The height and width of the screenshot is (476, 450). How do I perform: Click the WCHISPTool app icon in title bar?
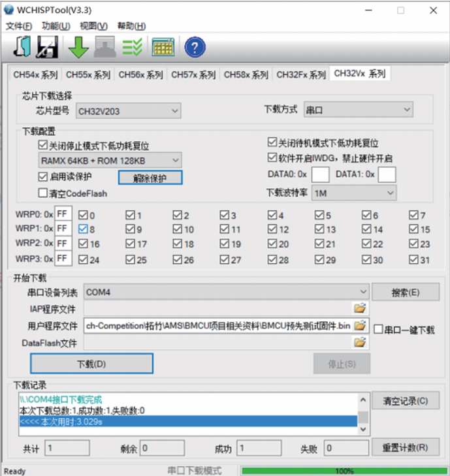[x=8, y=9]
